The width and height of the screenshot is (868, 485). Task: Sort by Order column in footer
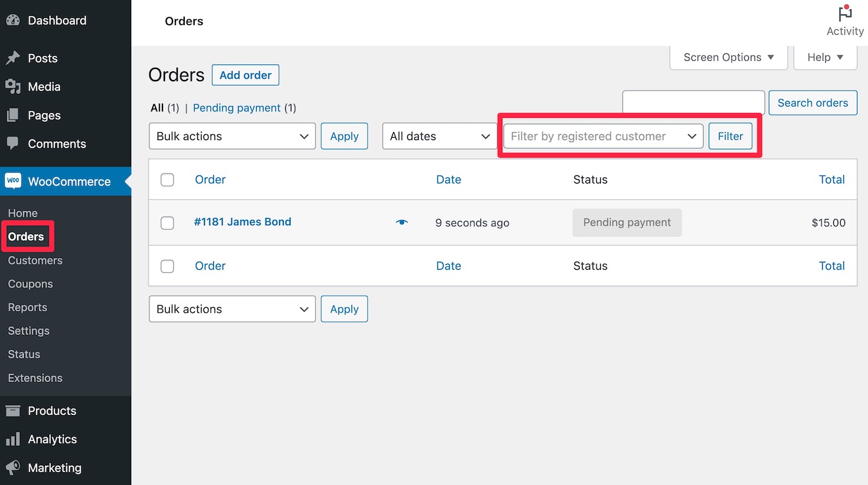[210, 266]
